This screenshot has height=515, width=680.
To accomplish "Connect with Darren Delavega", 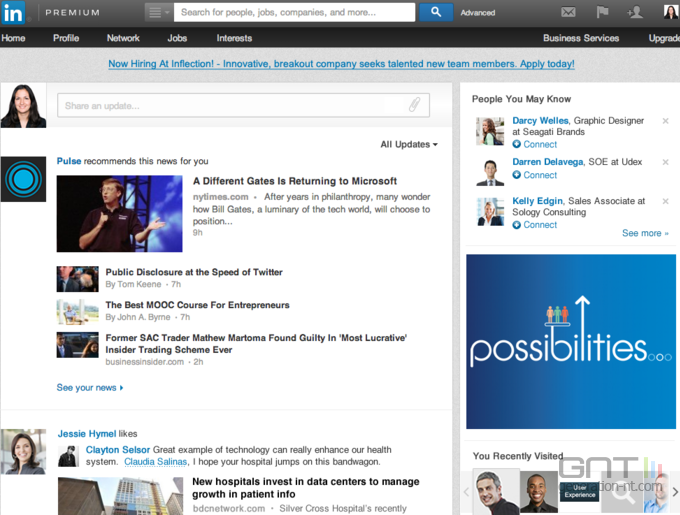I will point(535,175).
